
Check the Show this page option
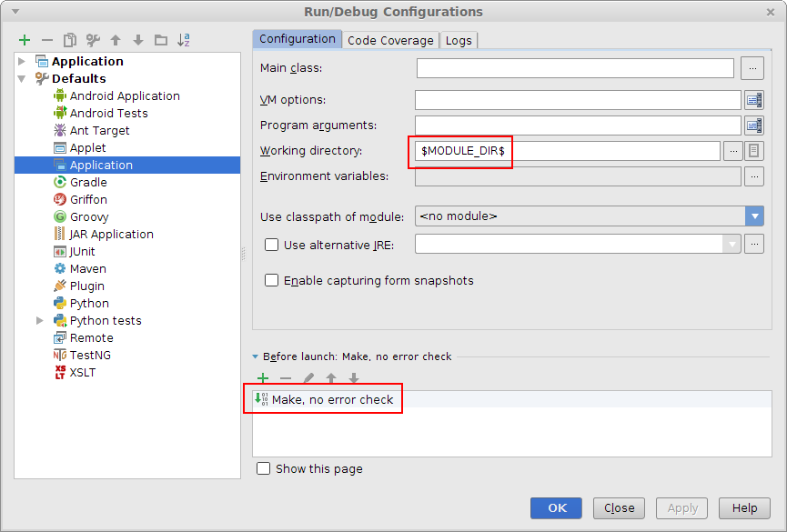pyautogui.click(x=264, y=468)
